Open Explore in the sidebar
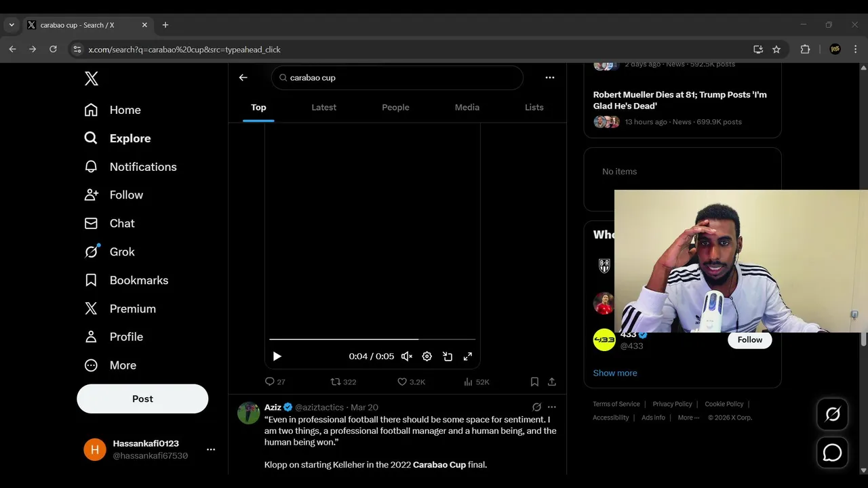The image size is (868, 488). click(x=117, y=138)
